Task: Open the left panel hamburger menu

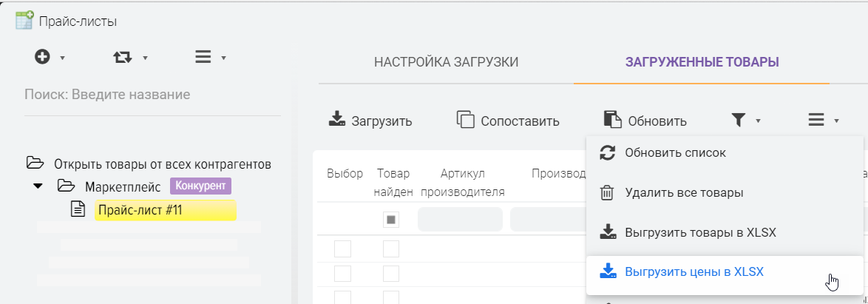Action: tap(203, 57)
